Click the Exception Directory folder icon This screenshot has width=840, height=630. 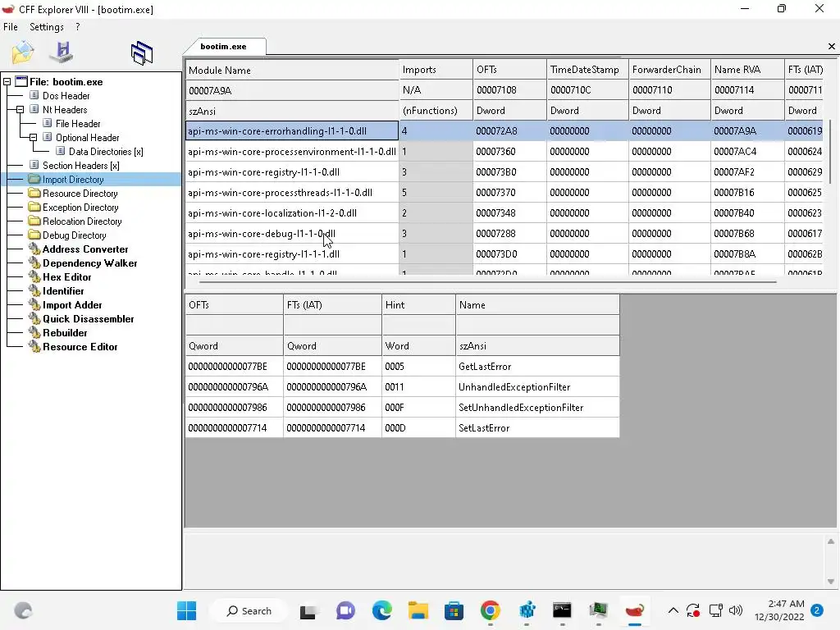click(x=34, y=207)
